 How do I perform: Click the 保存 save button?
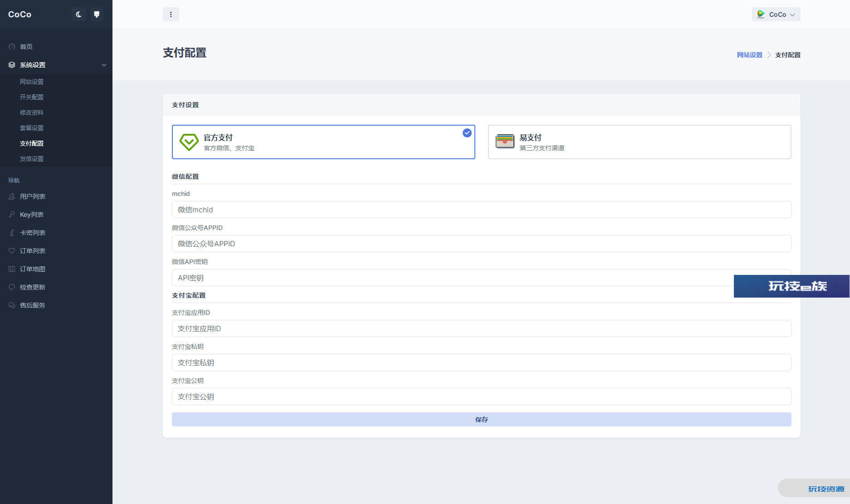coord(482,420)
